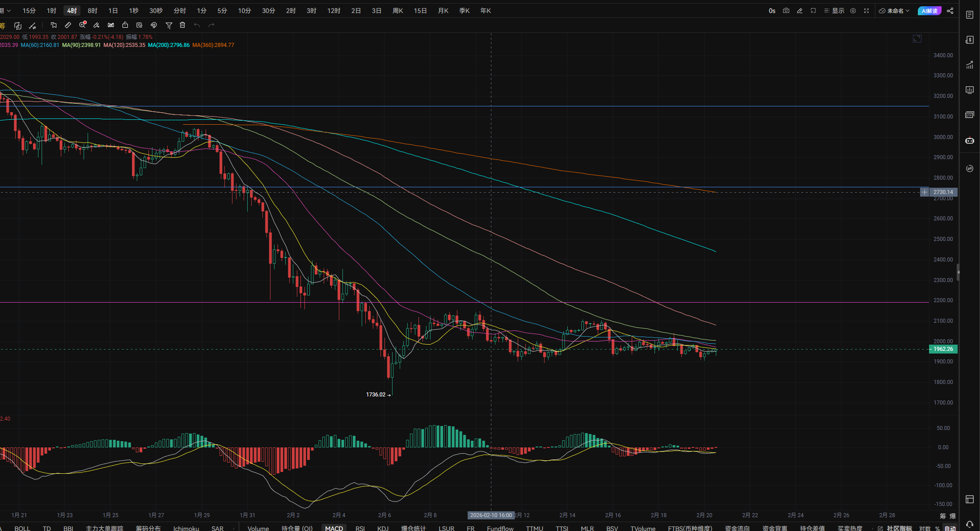Viewport: 980px width, 531px height.
Task: Open the robot assistant in right sidebar
Action: (x=969, y=140)
